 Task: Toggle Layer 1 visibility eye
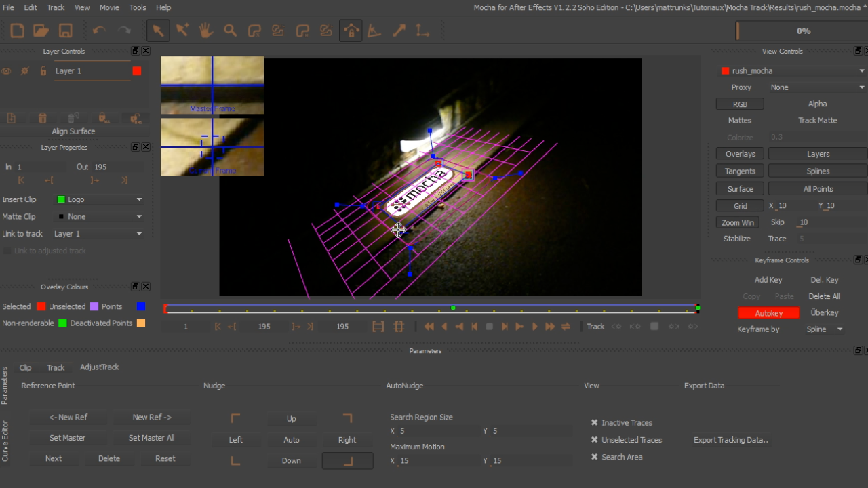(7, 71)
